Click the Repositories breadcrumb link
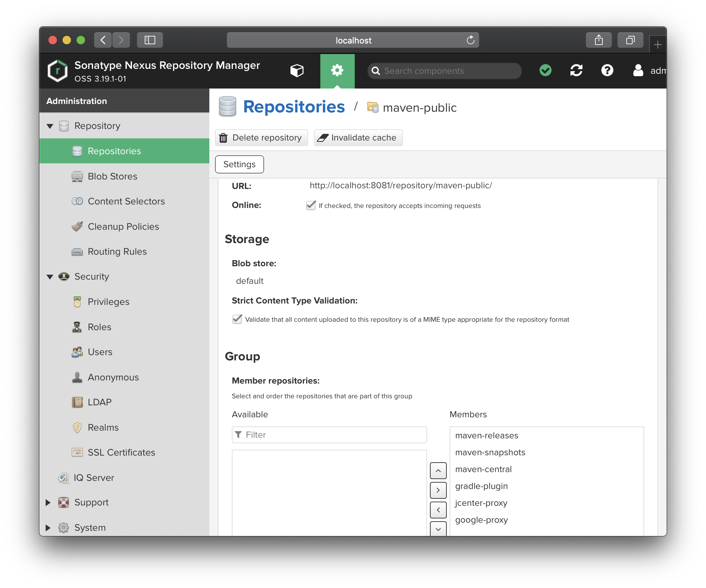This screenshot has width=706, height=588. 294,107
